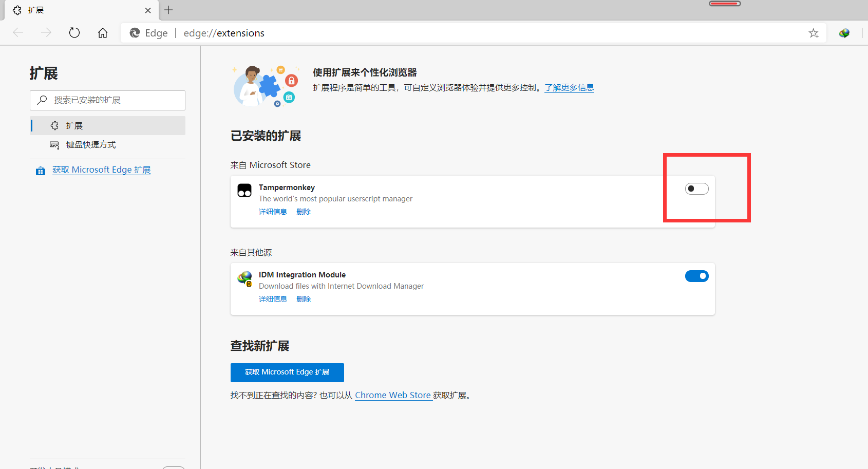Refresh the extensions page
Viewport: 868px width, 469px height.
[74, 33]
